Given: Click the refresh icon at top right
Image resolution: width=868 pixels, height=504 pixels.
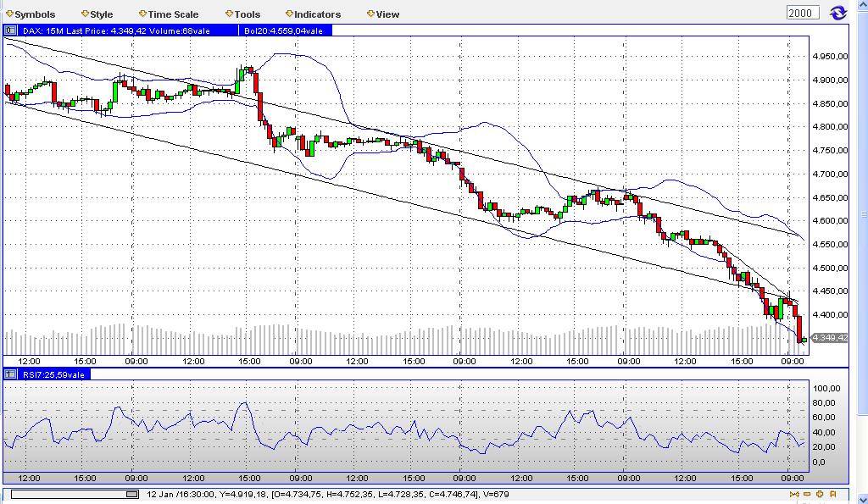Looking at the screenshot, I should (838, 12).
